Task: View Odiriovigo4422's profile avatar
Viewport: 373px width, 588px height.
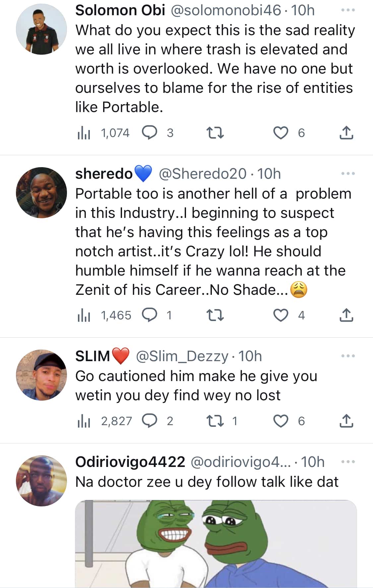Action: [x=41, y=481]
